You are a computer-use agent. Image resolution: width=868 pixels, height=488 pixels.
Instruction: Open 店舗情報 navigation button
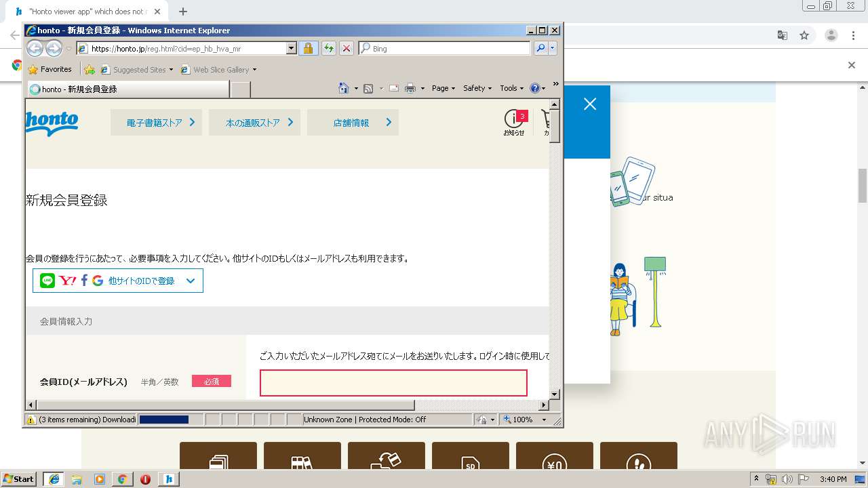coord(353,123)
